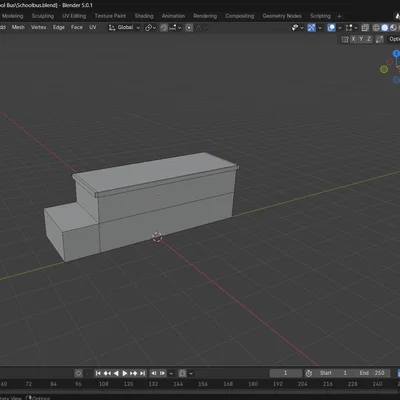Click the negative Z axis gizmo circle
This screenshot has width=400, height=400.
[396, 80]
